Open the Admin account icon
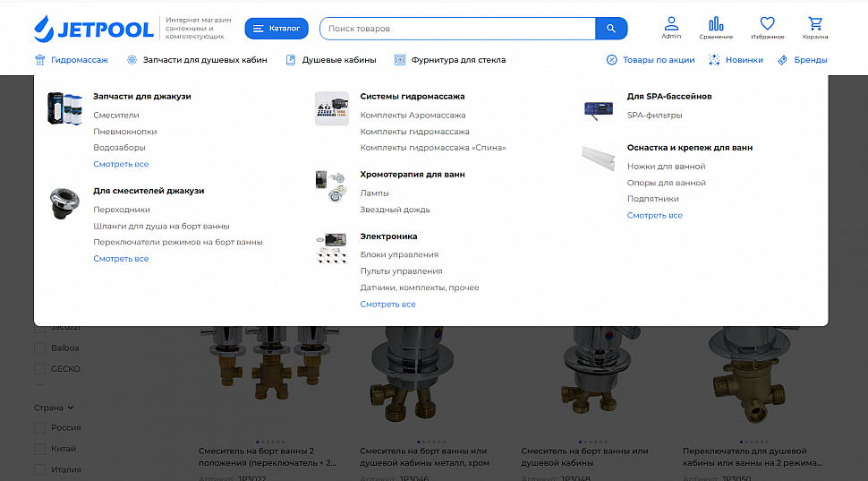Viewport: 868px width, 481px height. [671, 23]
